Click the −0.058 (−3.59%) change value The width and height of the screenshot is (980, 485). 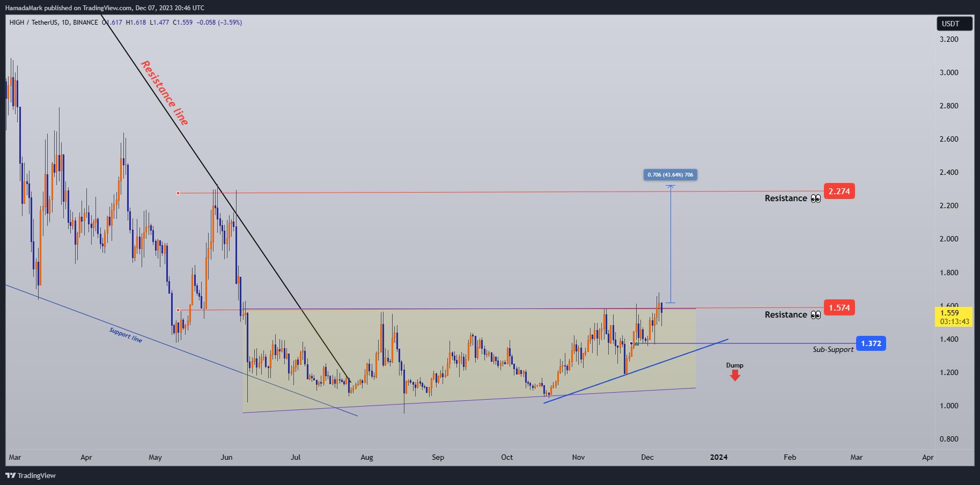219,23
